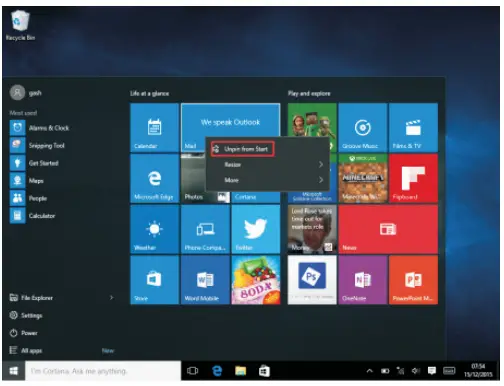Open the More submenu
This screenshot has width=504, height=386.
point(268,180)
